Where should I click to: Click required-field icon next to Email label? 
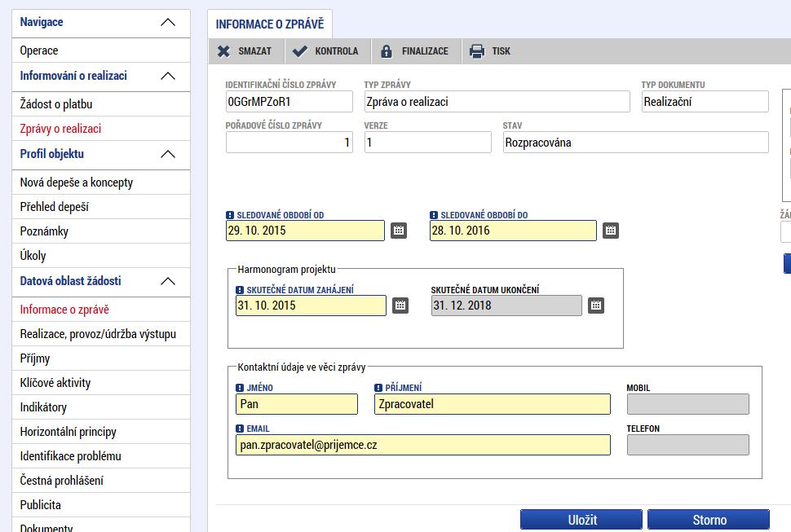[x=240, y=429]
